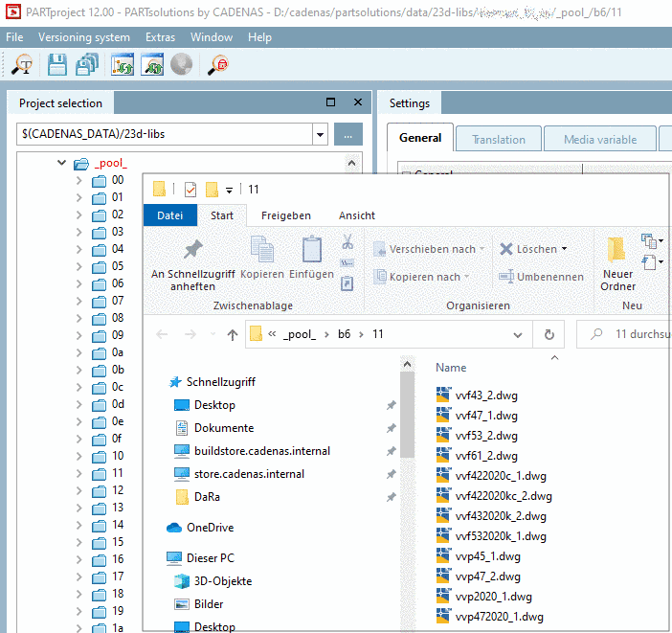This screenshot has width=672, height=633.
Task: Switch to the Translation tab
Action: (x=499, y=139)
